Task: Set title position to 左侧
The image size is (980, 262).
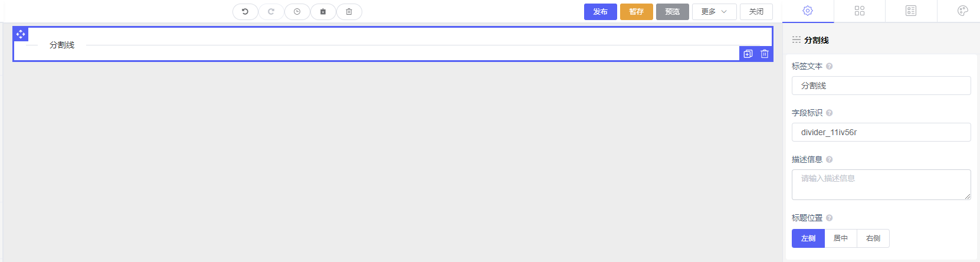Action: pyautogui.click(x=808, y=238)
